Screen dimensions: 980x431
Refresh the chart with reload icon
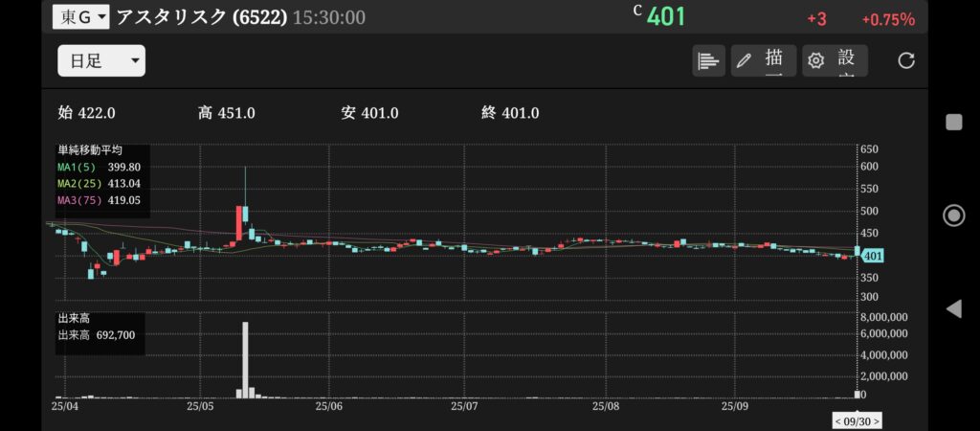point(906,60)
